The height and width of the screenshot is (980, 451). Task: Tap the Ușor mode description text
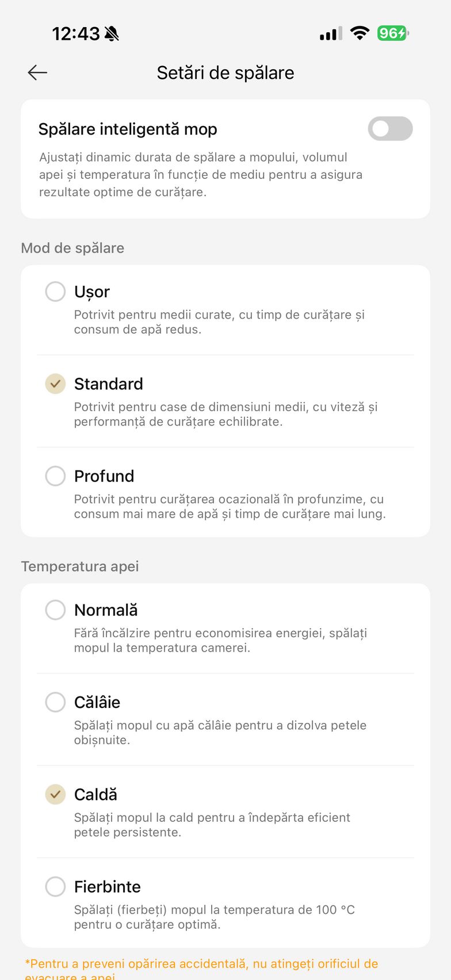219,322
